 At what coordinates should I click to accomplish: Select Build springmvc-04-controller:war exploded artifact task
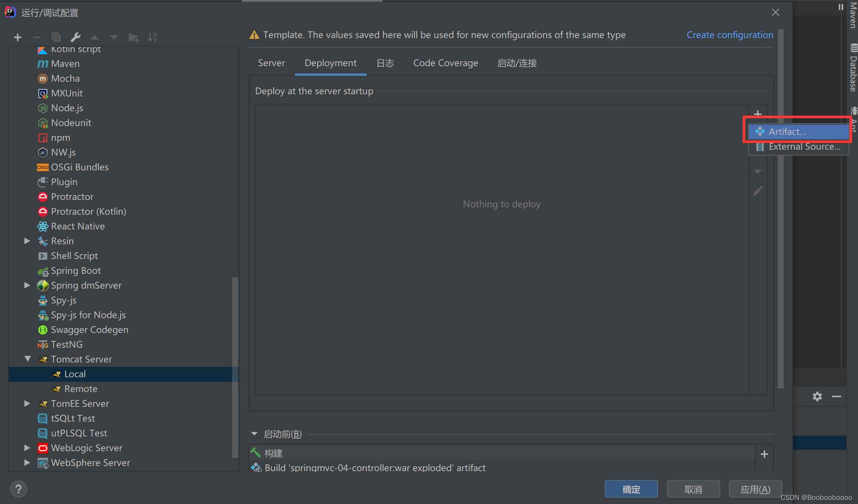pos(502,467)
